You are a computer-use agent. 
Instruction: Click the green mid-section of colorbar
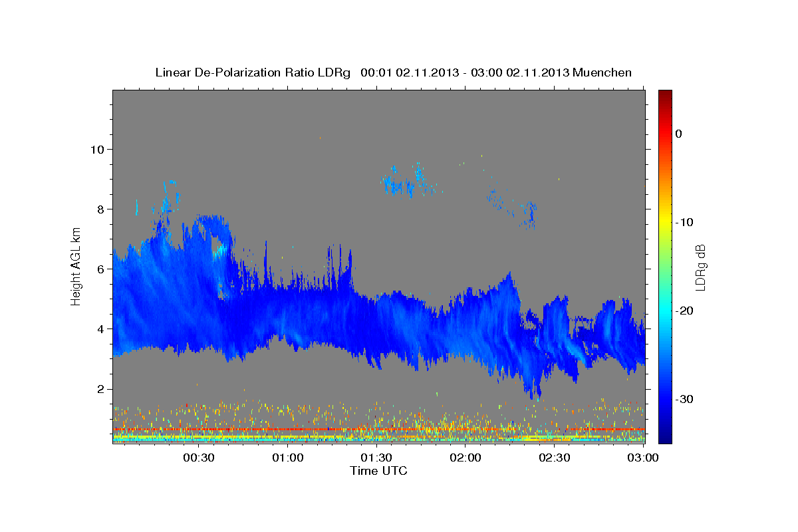665,266
